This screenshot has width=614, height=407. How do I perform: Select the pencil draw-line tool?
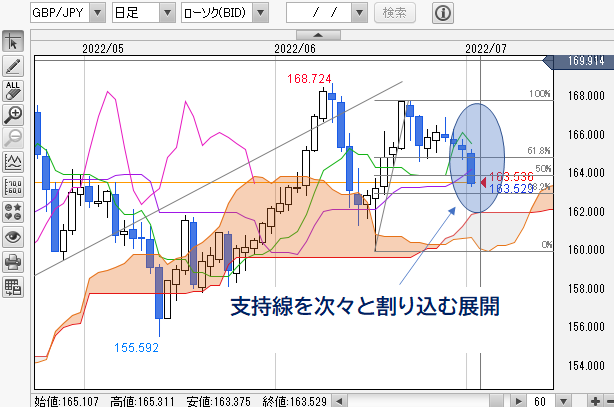coord(13,66)
